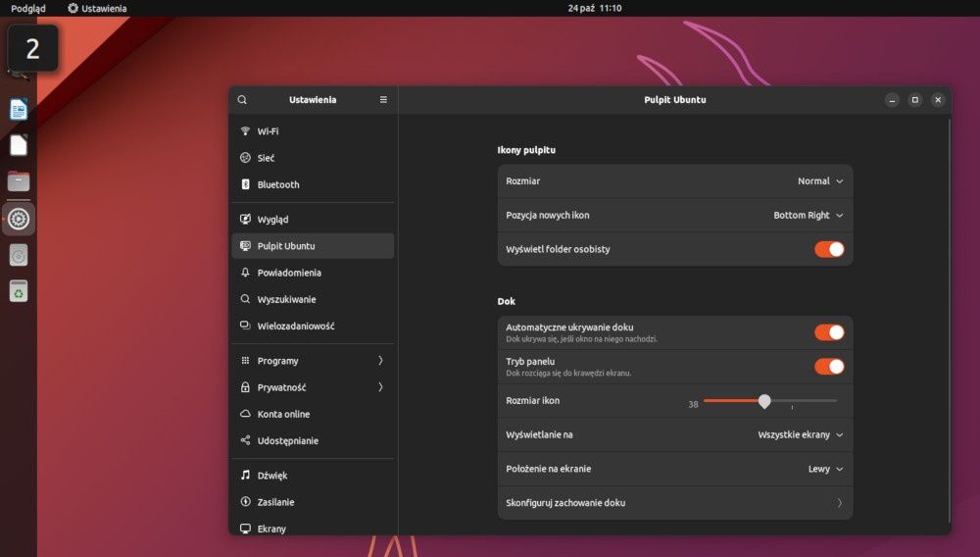
Task: Open Położenie na ekranie Lewy dropdown
Action: tap(825, 469)
